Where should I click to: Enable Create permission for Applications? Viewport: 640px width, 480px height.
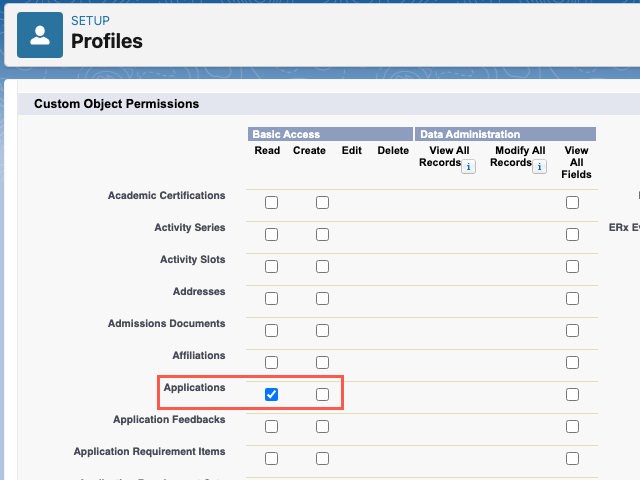322,395
